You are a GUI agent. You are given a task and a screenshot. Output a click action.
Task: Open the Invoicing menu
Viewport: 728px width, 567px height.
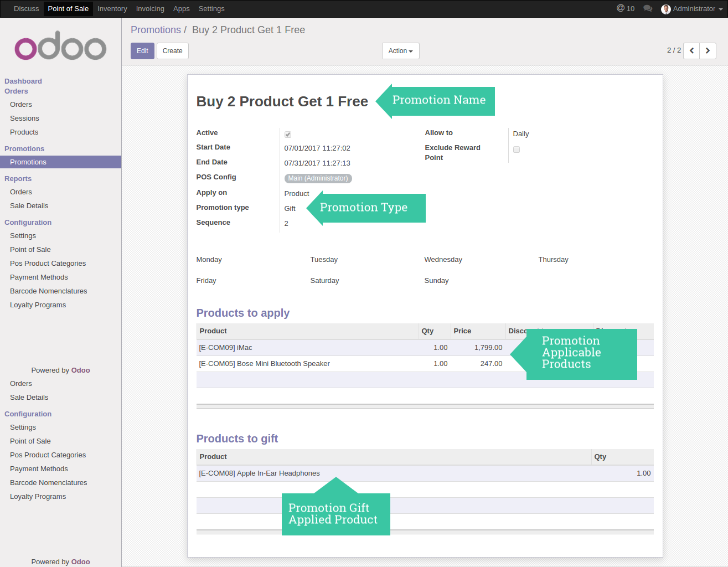pos(150,9)
